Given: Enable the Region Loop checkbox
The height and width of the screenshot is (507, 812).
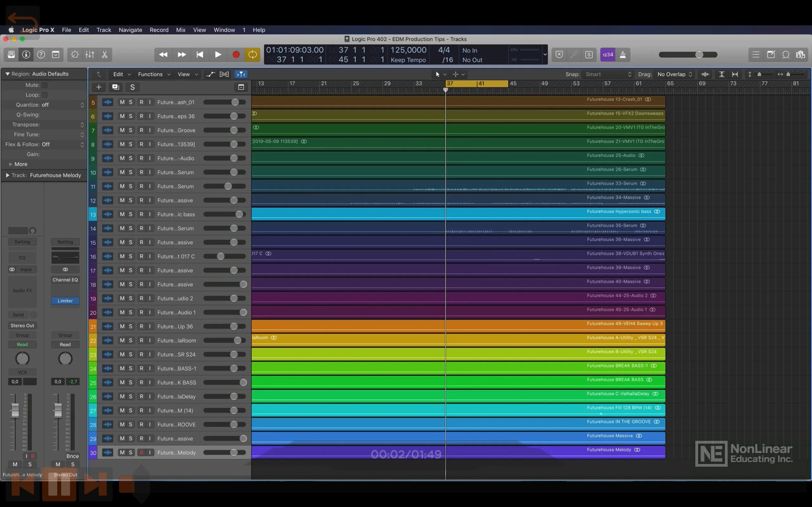Looking at the screenshot, I should (x=45, y=95).
